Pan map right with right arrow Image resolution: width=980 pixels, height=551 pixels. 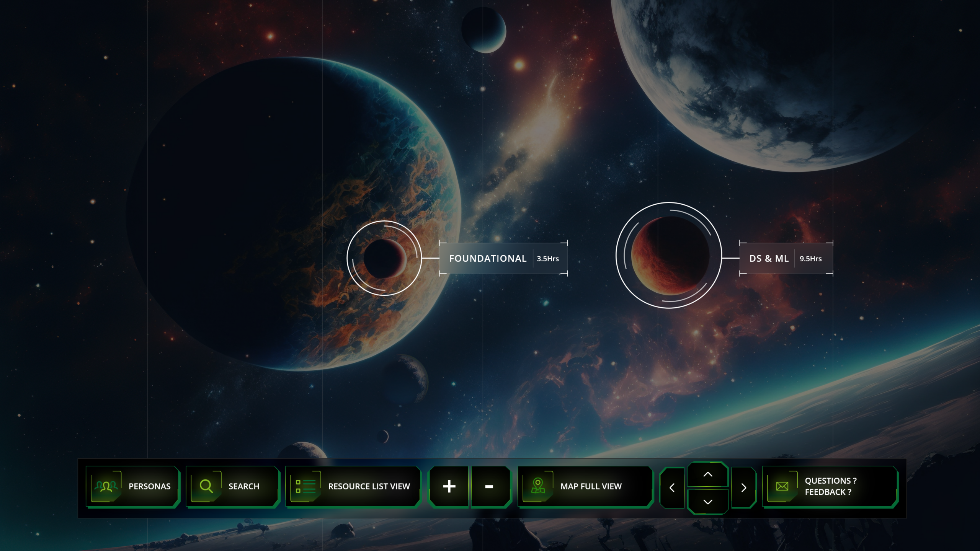pos(743,488)
